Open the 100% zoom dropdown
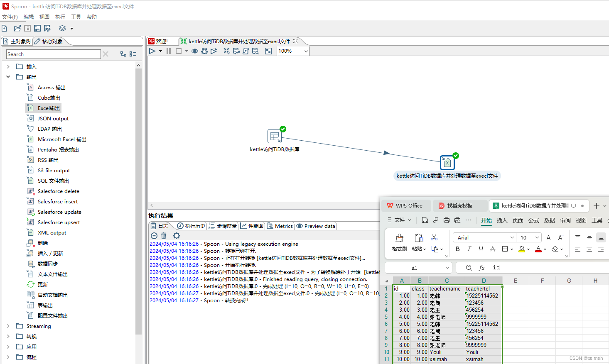Viewport: 609px width, 364px height. tap(306, 51)
